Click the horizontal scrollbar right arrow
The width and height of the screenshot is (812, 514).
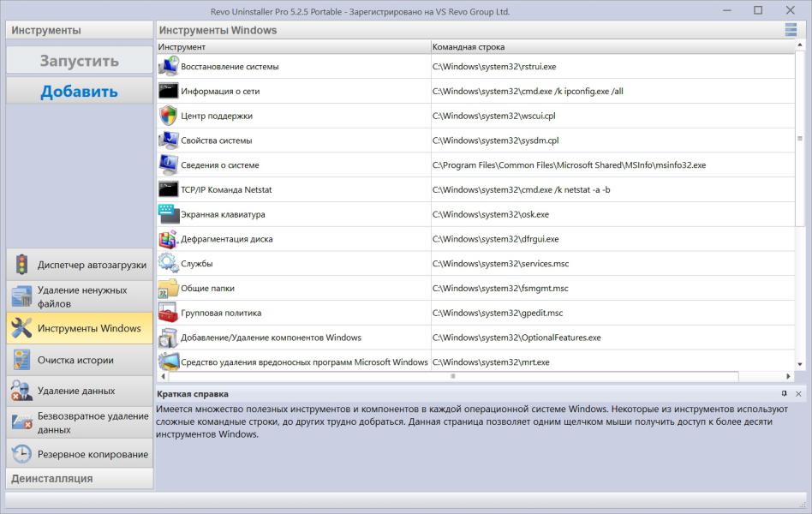click(788, 376)
